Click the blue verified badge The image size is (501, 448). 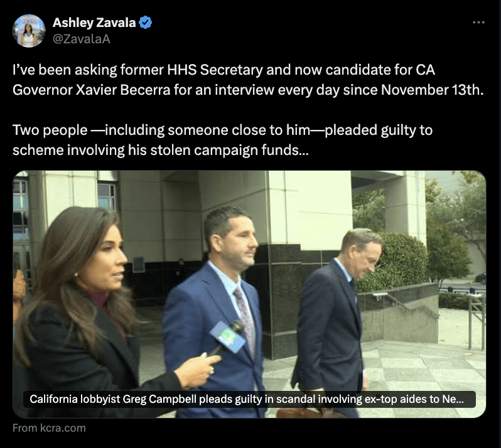coord(146,23)
